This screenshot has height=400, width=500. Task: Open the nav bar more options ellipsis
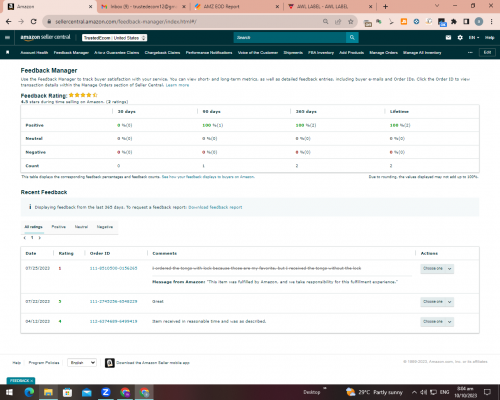tap(470, 52)
